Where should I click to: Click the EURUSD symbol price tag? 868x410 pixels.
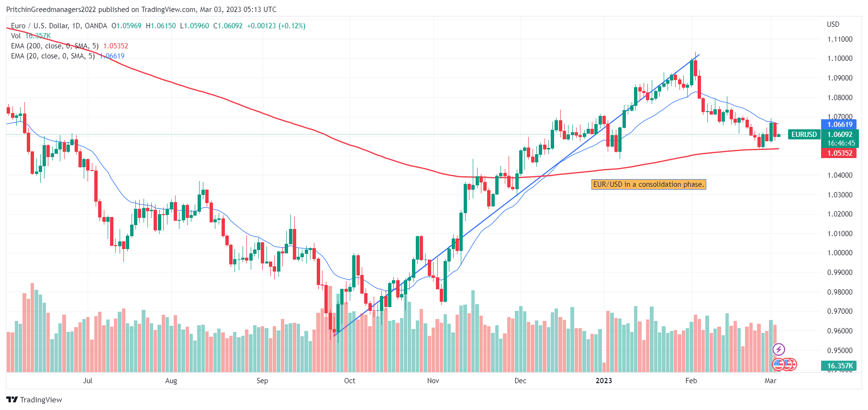(x=804, y=135)
